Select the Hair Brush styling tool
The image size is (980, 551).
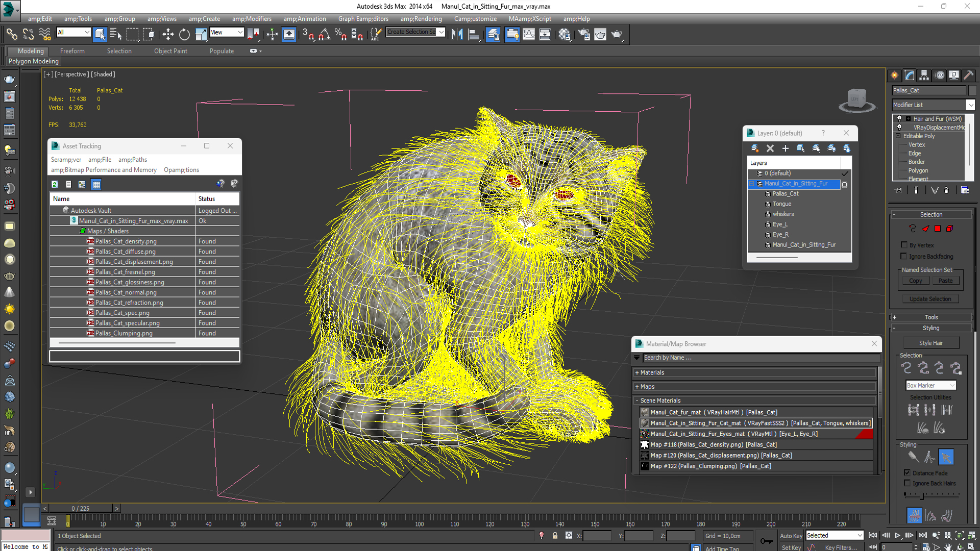pos(913,457)
